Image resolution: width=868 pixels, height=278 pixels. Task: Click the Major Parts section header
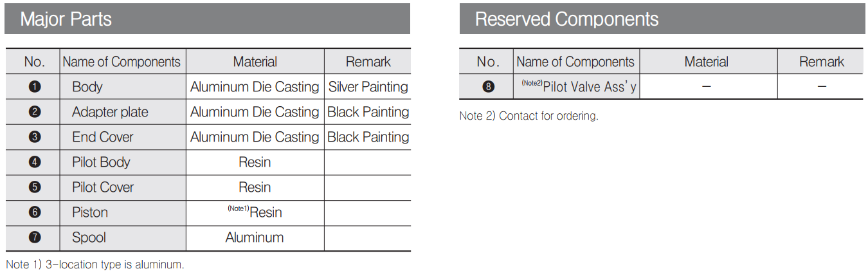point(66,19)
